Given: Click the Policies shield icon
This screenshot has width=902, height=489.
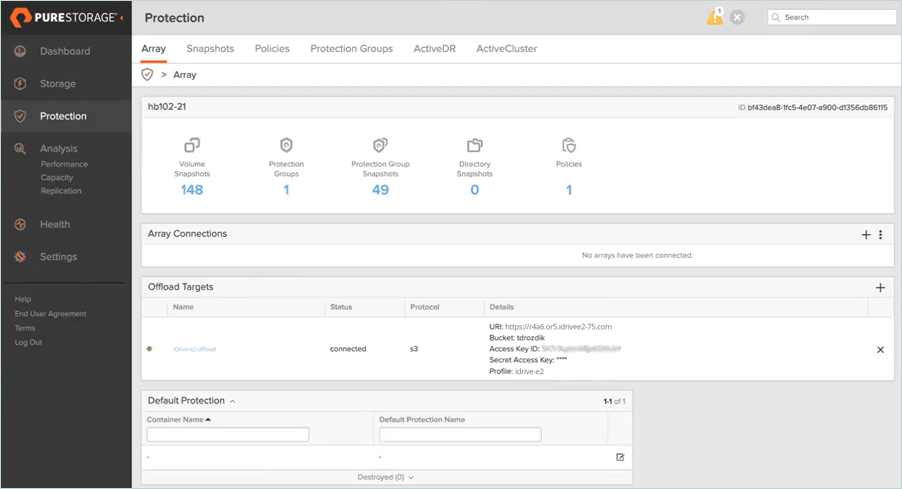Looking at the screenshot, I should click(569, 145).
